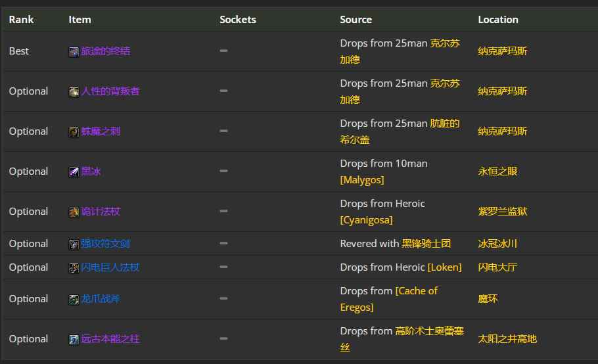Click the staff icon beside 诡计法杖
The height and width of the screenshot is (364, 598).
pyautogui.click(x=74, y=212)
